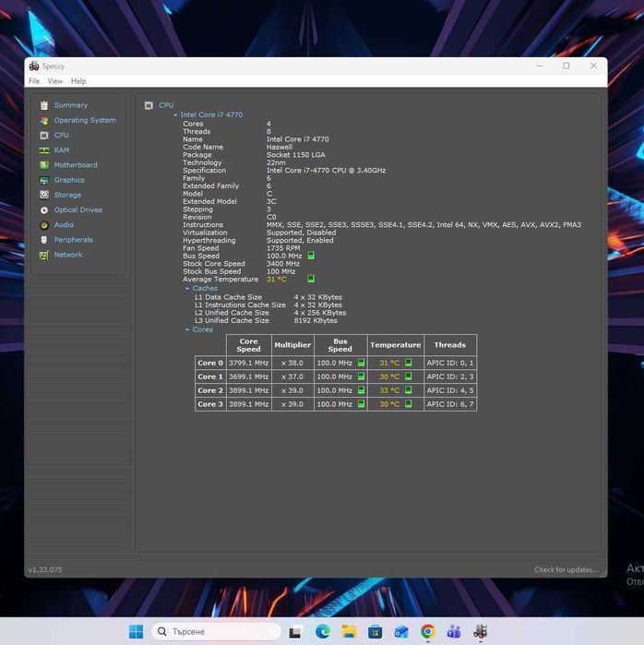Image resolution: width=644 pixels, height=645 pixels.
Task: Open Microsoft Store from taskbar
Action: [x=375, y=631]
